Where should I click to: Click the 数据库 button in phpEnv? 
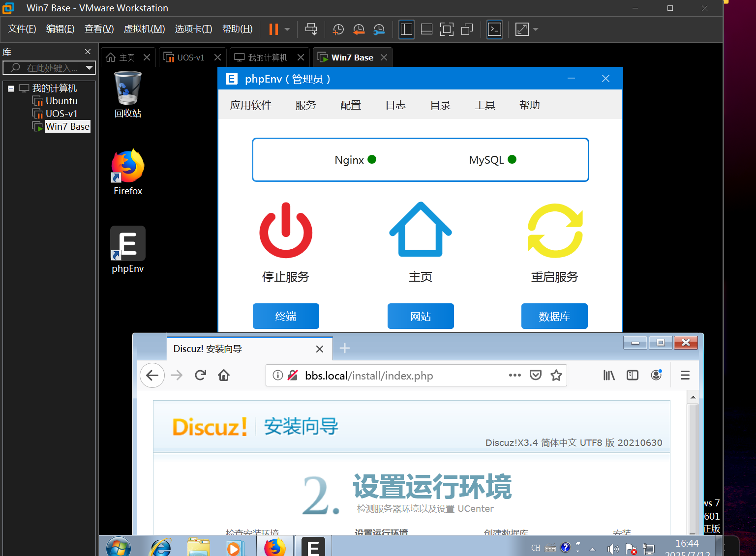[554, 316]
